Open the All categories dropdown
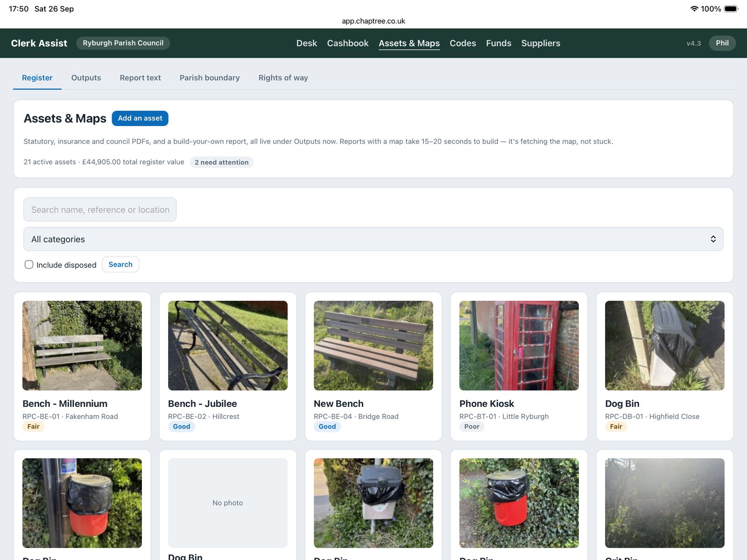This screenshot has width=747, height=560. point(373,239)
